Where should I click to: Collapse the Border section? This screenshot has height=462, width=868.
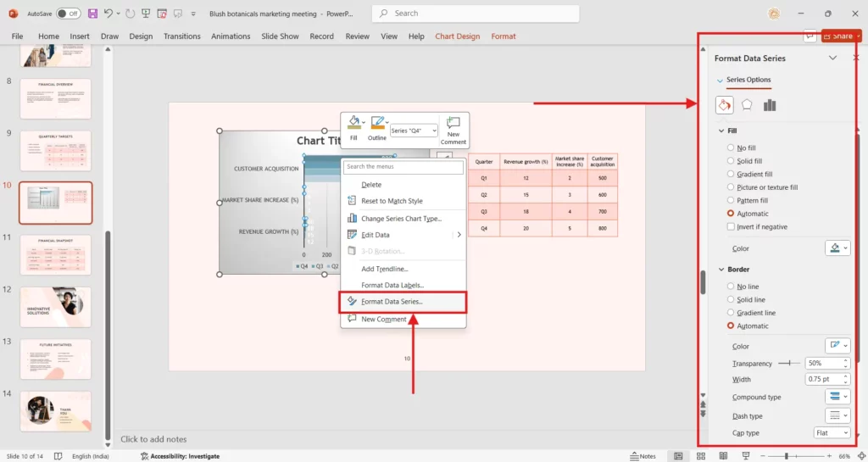[x=721, y=270]
